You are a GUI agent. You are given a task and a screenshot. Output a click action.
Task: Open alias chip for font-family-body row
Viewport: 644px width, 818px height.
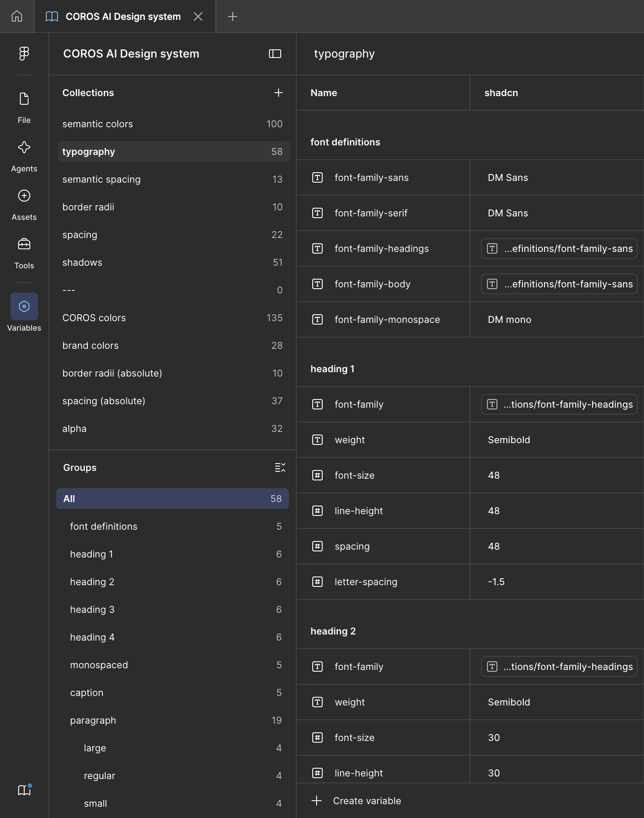point(559,284)
